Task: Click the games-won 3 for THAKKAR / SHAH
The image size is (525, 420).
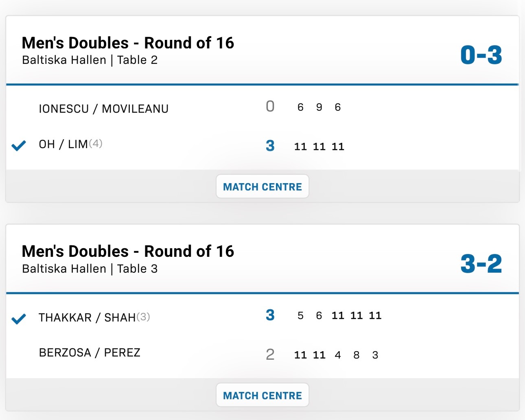Action: click(x=270, y=315)
